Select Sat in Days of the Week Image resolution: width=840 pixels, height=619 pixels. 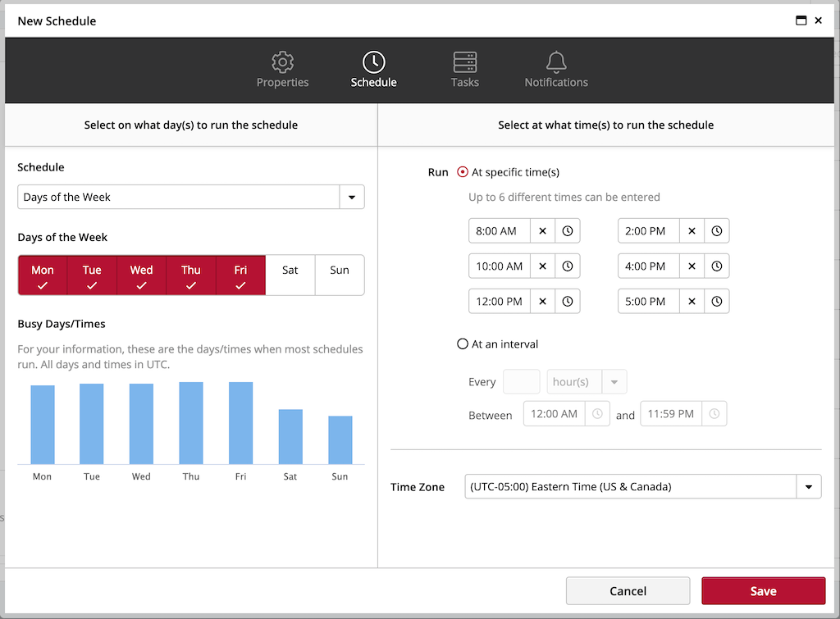(x=290, y=275)
